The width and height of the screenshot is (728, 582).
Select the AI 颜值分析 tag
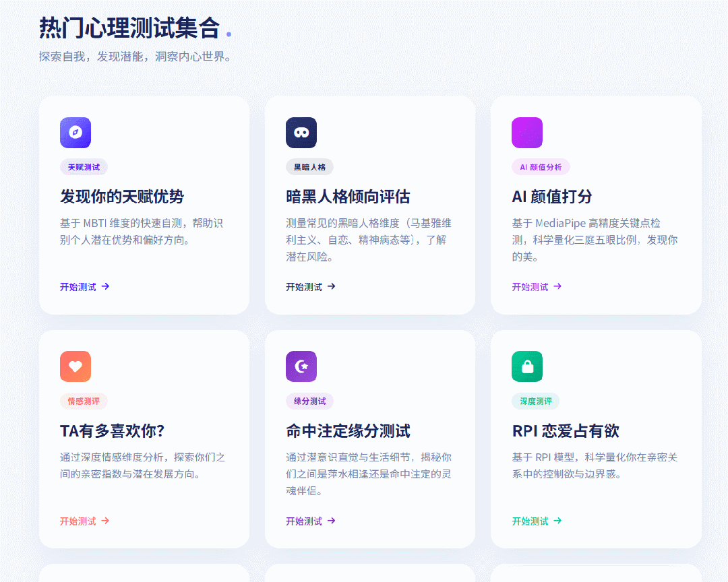[541, 166]
